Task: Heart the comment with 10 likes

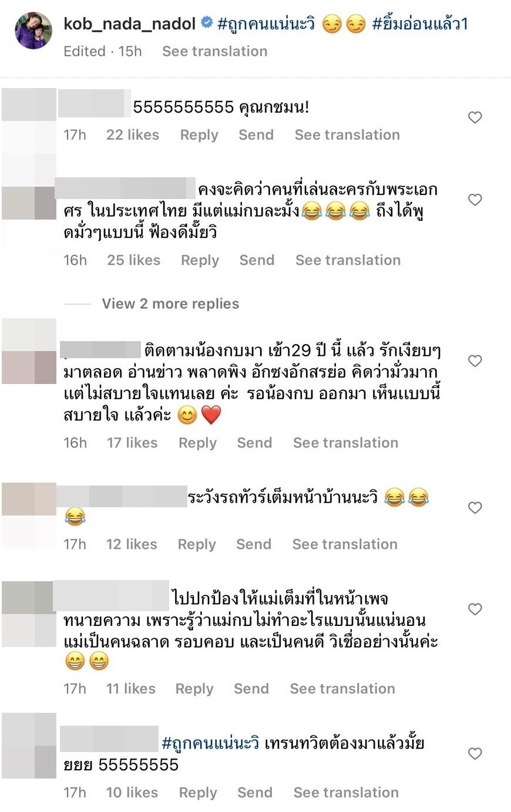Action: [x=475, y=753]
